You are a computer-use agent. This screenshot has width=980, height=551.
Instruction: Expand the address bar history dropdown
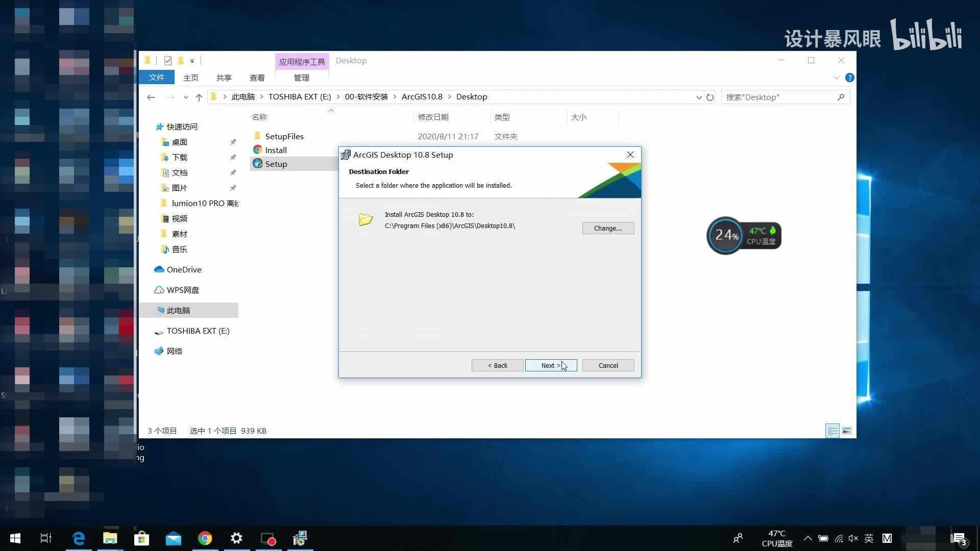pyautogui.click(x=699, y=97)
